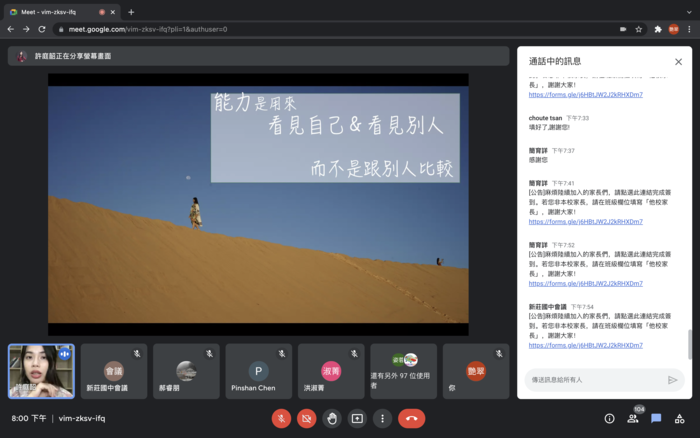
Task: Open the Chrome profile avatar
Action: pos(674,29)
